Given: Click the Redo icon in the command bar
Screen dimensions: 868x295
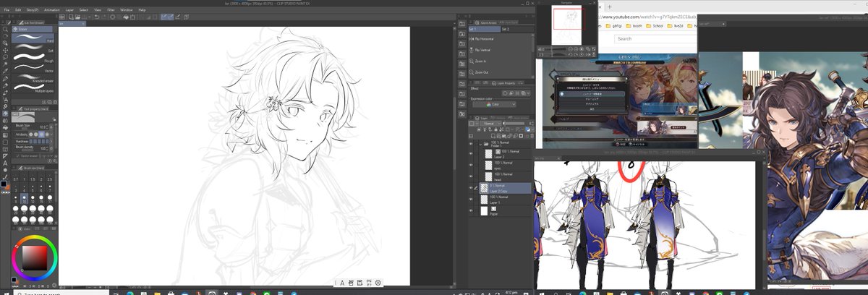Looking at the screenshot, I should (x=106, y=16).
